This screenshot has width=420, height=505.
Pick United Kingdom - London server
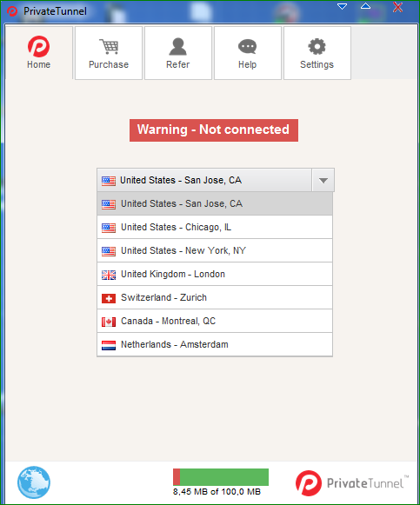pyautogui.click(x=215, y=274)
